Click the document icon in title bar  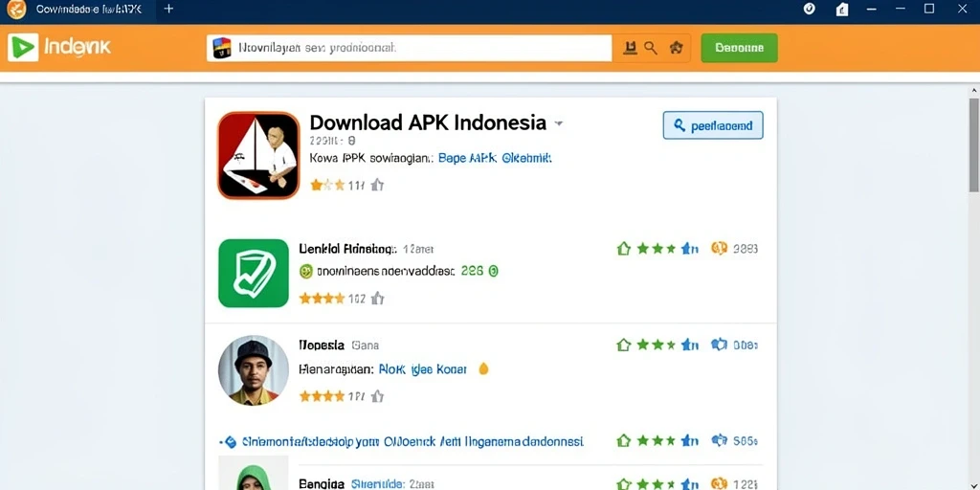point(842,9)
